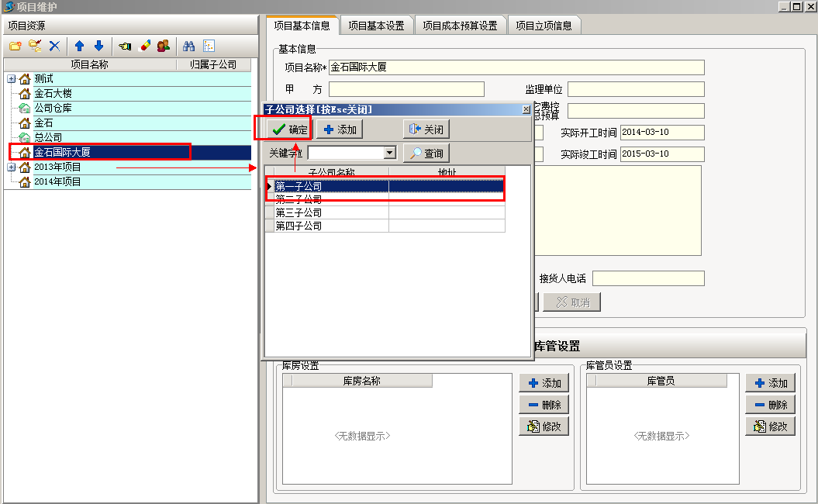Click the pointing hand icon in toolbar

[x=125, y=46]
